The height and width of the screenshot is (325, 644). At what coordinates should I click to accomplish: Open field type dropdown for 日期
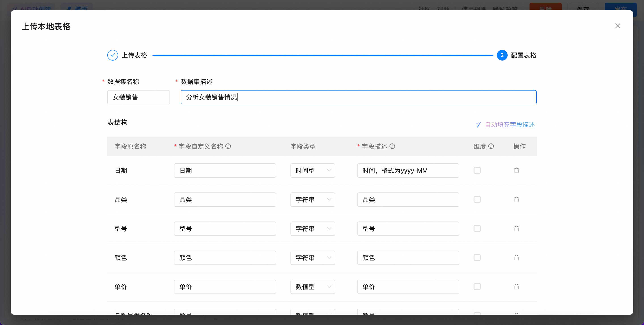coord(313,171)
